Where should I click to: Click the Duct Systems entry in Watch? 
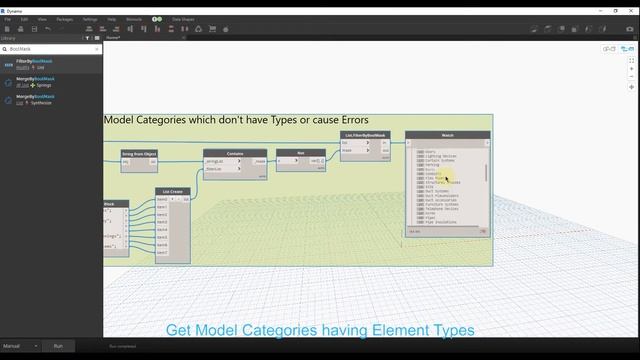(437, 191)
